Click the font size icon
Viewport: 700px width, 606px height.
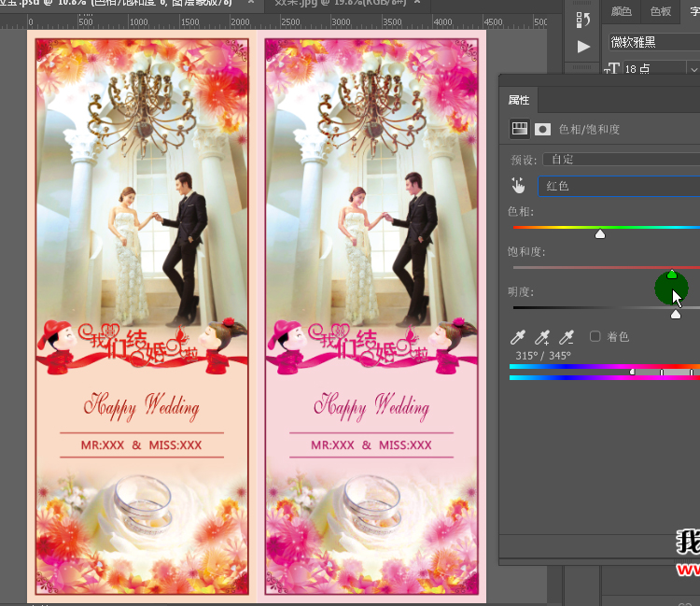tap(611, 68)
